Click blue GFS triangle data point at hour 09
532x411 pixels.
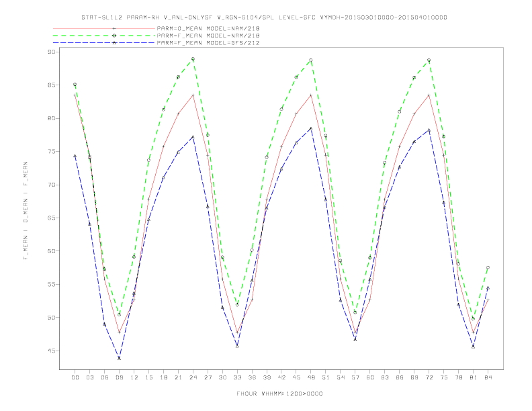click(x=119, y=358)
